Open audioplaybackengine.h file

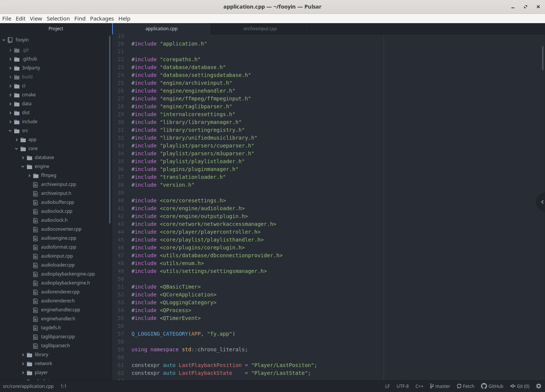tap(65, 283)
